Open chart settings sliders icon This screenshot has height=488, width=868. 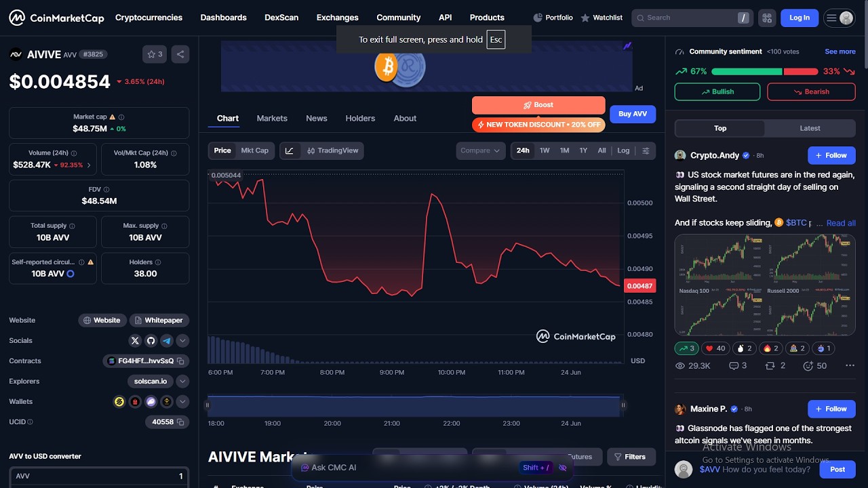[646, 150]
